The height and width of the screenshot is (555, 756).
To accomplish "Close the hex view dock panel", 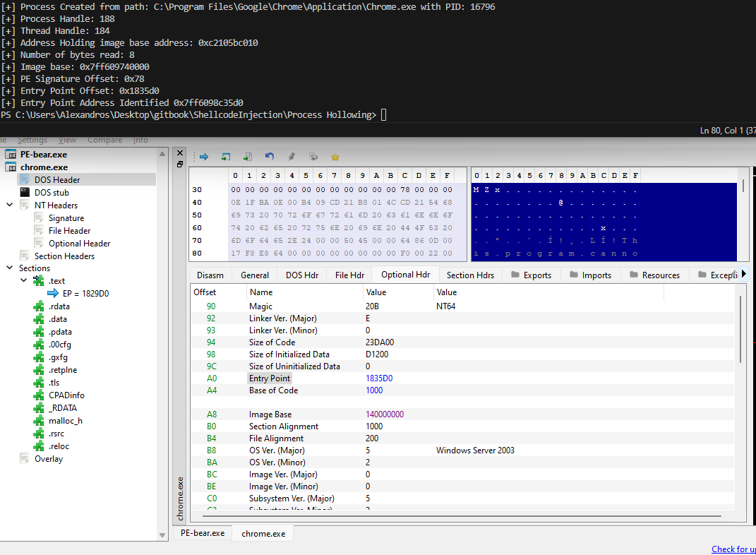I will click(x=180, y=154).
